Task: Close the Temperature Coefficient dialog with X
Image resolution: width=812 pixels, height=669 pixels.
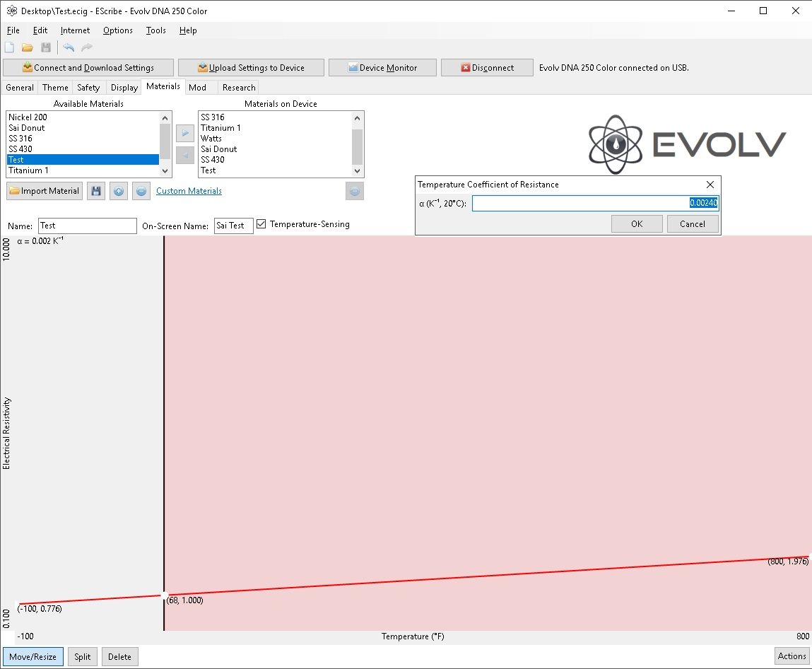Action: click(710, 185)
